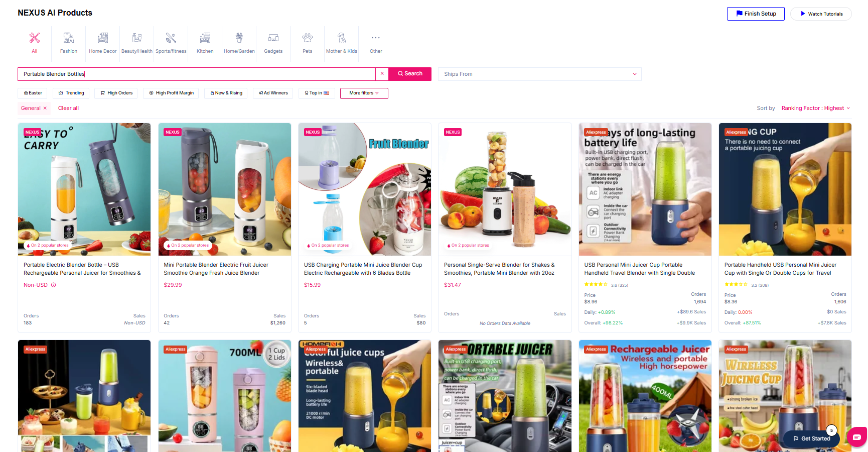
Task: Enable the Ad Winners filter
Action: pyautogui.click(x=273, y=93)
